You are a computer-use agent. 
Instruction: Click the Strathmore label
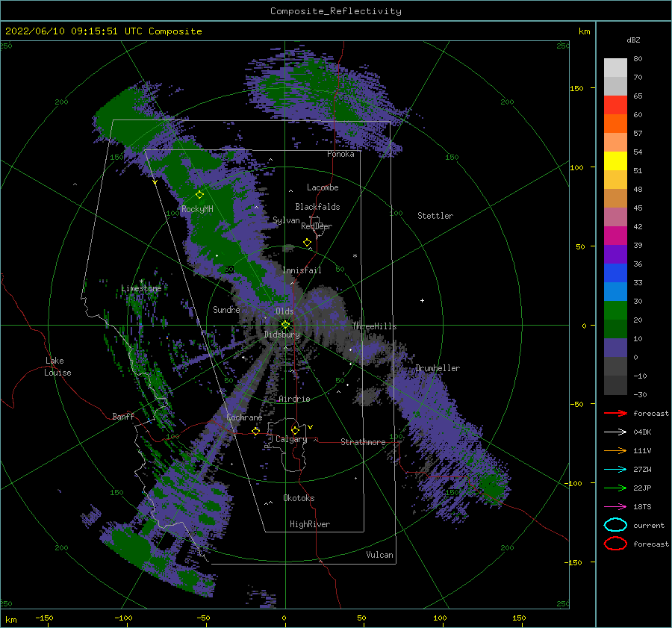pos(363,442)
